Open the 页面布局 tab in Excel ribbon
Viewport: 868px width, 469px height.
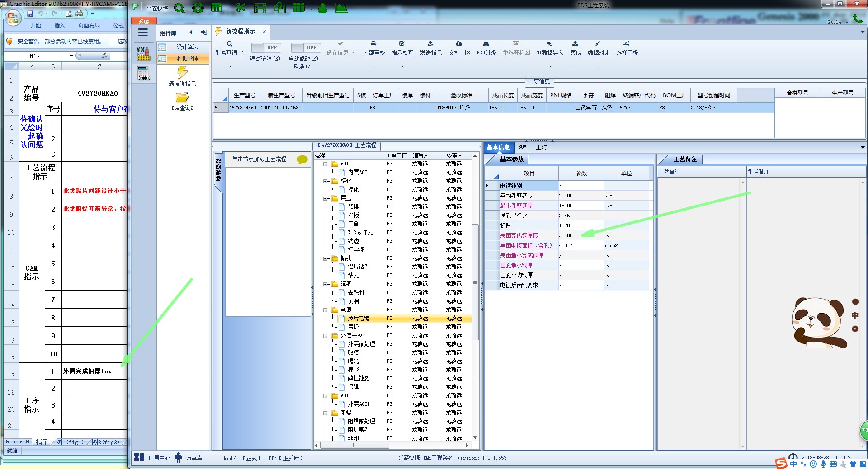click(x=89, y=26)
